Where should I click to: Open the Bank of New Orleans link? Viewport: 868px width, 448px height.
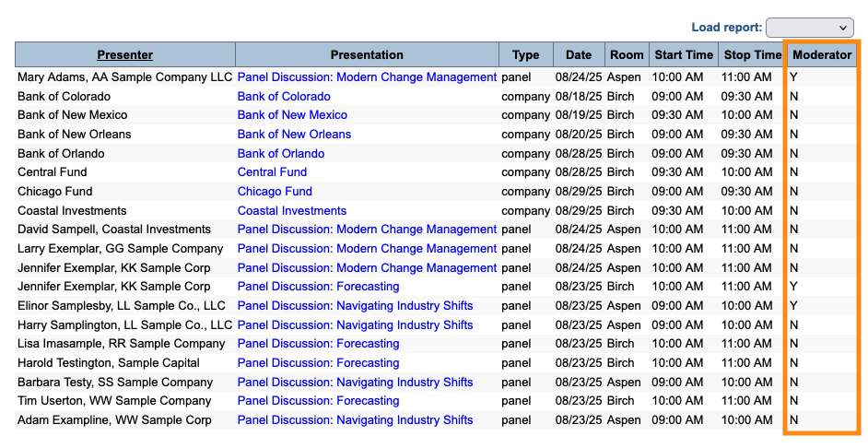tap(294, 135)
